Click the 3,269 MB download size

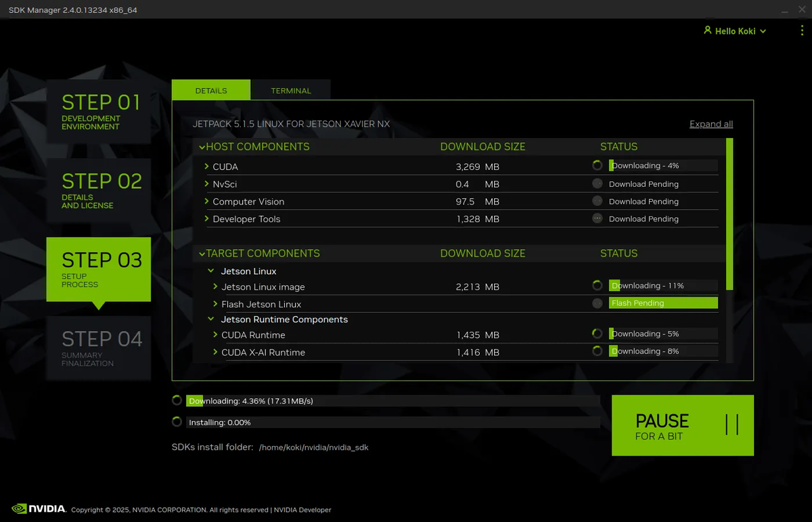point(478,167)
